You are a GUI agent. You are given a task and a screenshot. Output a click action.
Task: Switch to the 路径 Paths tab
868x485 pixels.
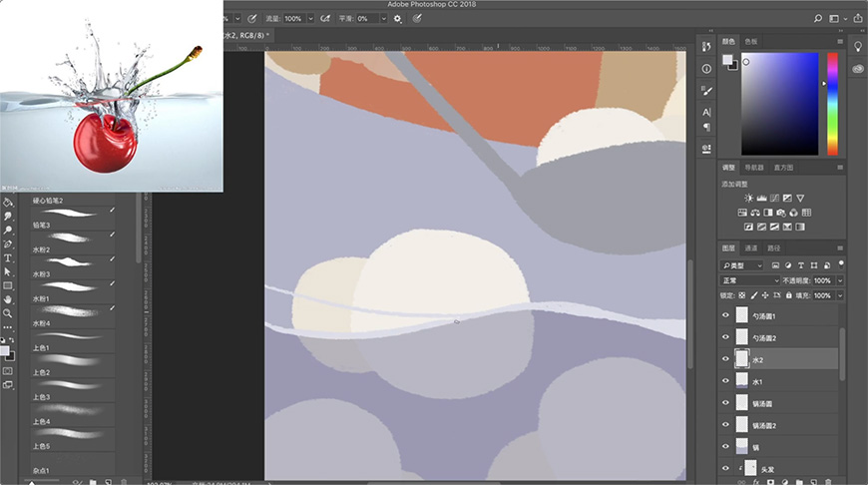(773, 248)
